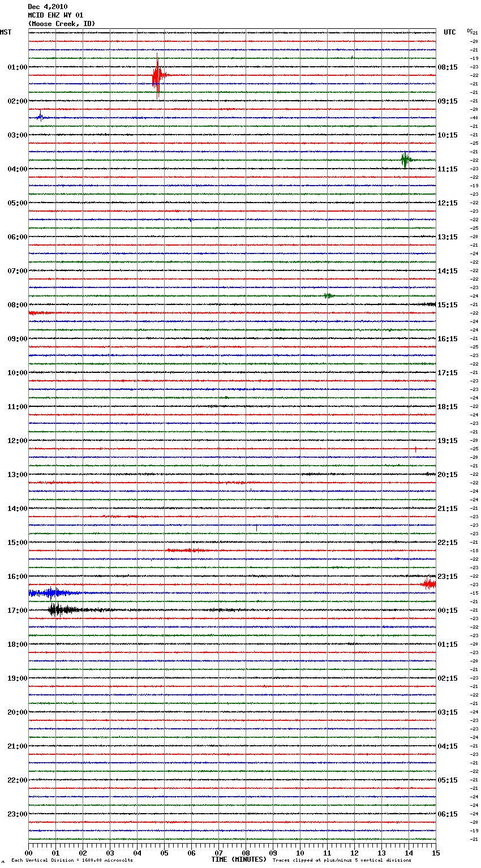
Task: Click the '08:00' MST hour label
Action: [x=17, y=305]
